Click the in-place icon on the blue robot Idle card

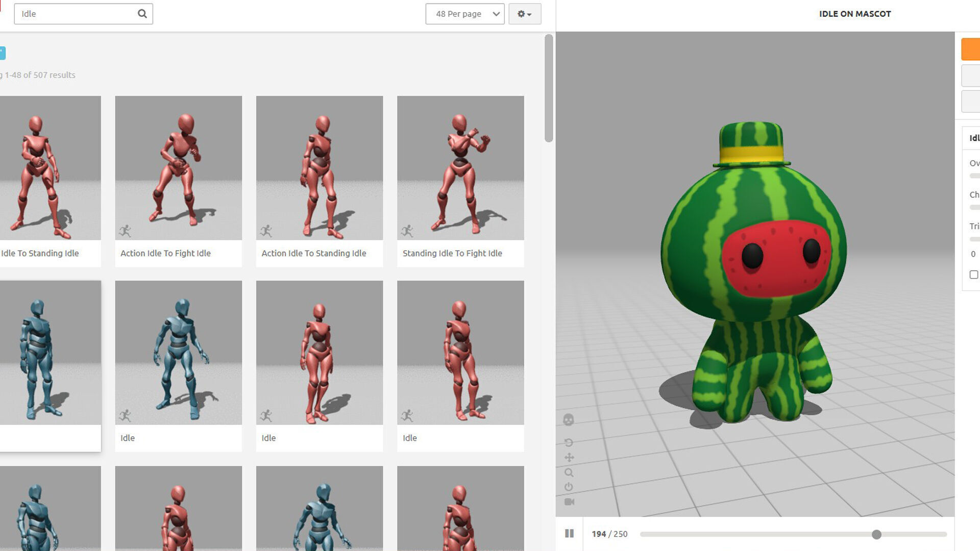point(125,416)
